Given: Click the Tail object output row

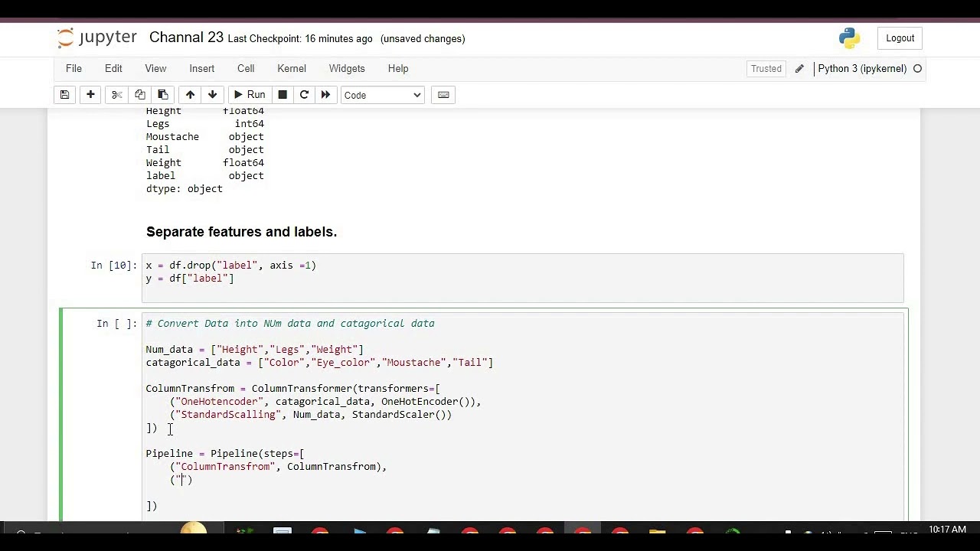Looking at the screenshot, I should pyautogui.click(x=205, y=150).
